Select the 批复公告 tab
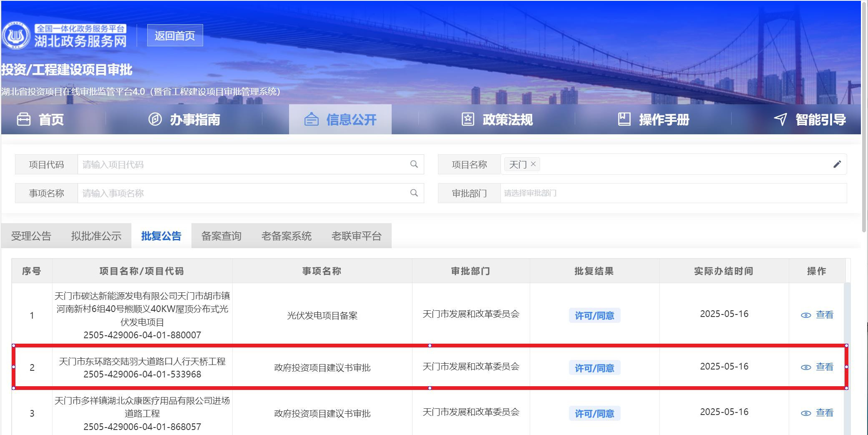Viewport: 868px width, 435px height. coord(161,236)
